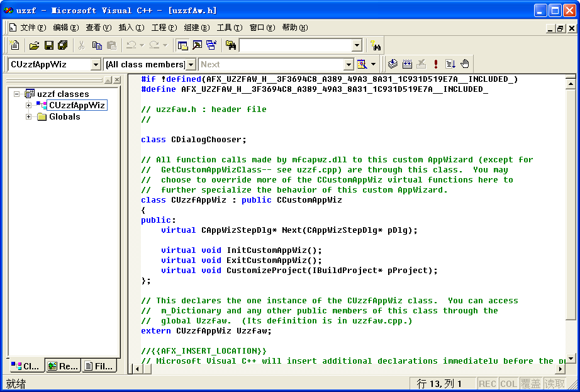Click the Stop Build icon

[421, 64]
